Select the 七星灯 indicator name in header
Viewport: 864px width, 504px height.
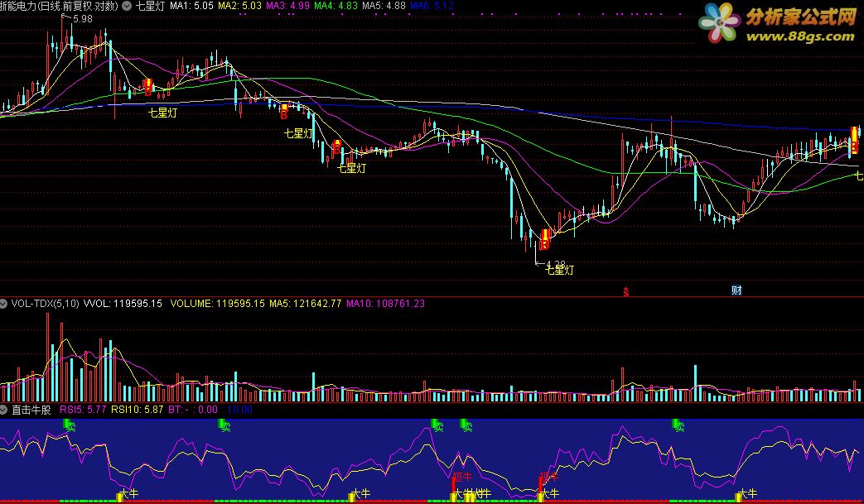pyautogui.click(x=151, y=6)
